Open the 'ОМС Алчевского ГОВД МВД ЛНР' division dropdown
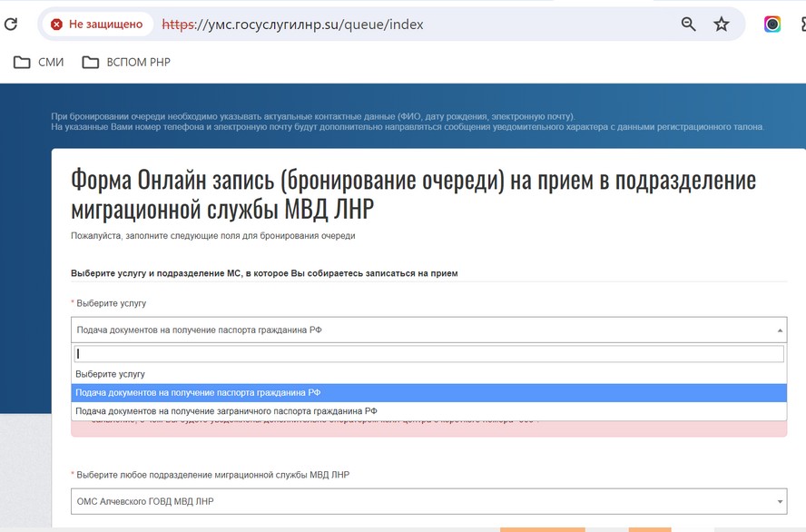This screenshot has height=532, width=806. (x=428, y=501)
